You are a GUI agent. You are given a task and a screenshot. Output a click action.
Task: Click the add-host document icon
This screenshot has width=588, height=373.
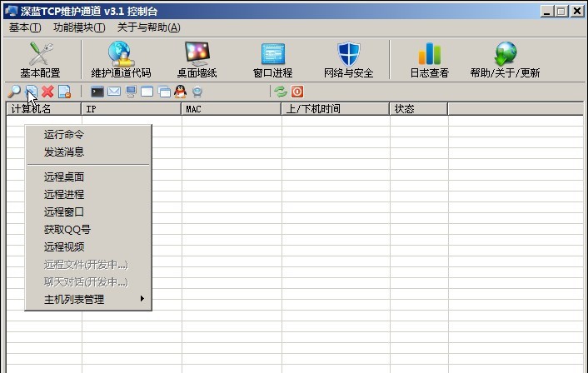tap(31, 92)
